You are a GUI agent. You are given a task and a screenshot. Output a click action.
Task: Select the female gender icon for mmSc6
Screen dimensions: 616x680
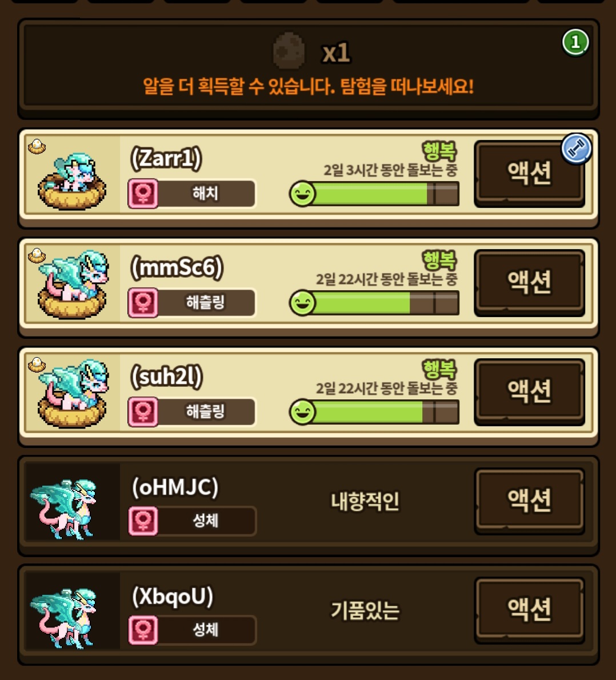[143, 303]
